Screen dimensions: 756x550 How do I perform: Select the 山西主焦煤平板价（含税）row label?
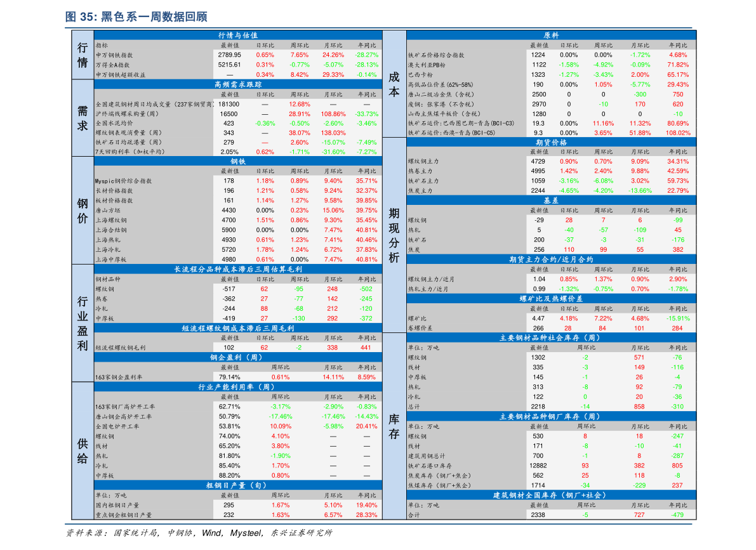[x=444, y=114]
